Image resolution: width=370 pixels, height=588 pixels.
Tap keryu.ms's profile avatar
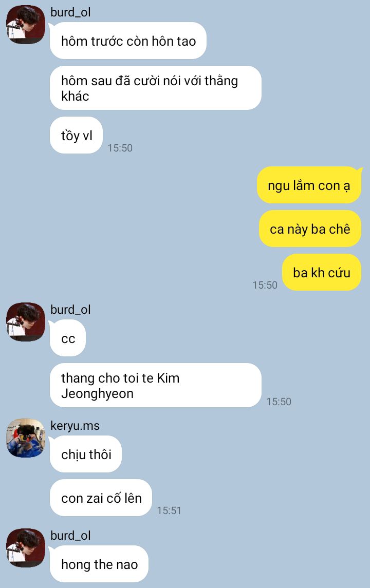coord(26,438)
